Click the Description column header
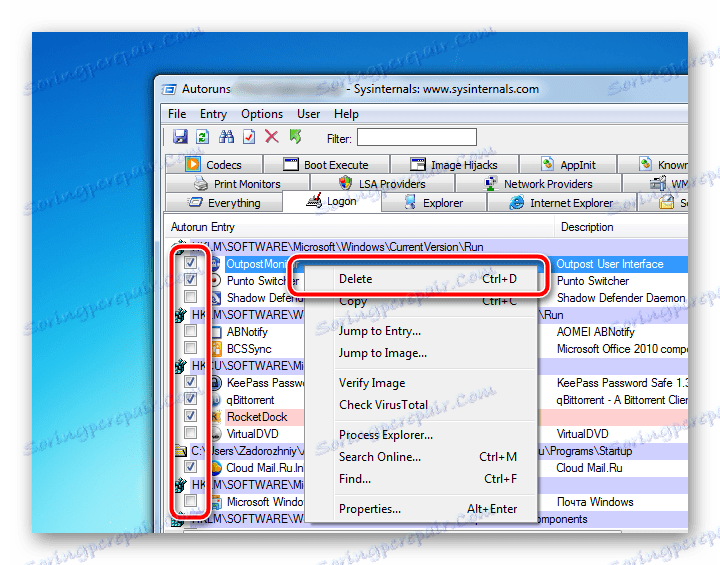The image size is (720, 565). pyautogui.click(x=621, y=227)
